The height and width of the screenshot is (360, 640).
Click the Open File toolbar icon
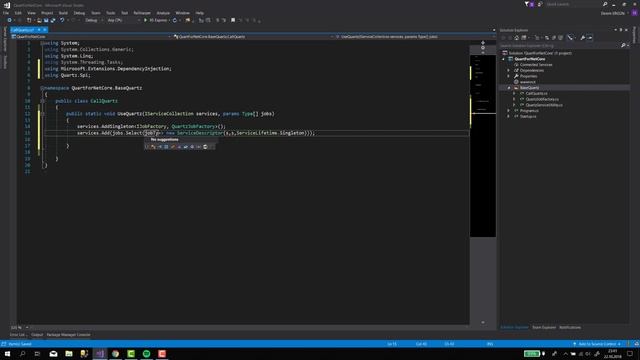[39, 20]
